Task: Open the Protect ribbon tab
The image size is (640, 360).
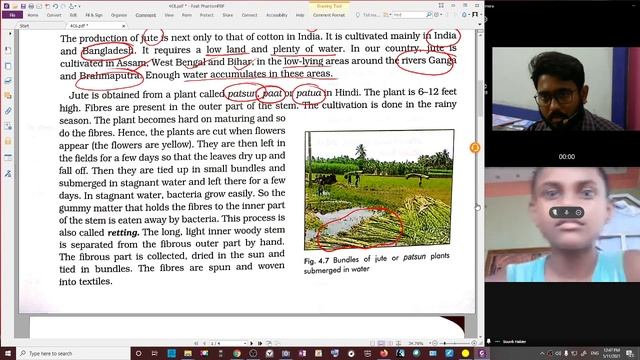Action: 207,15
